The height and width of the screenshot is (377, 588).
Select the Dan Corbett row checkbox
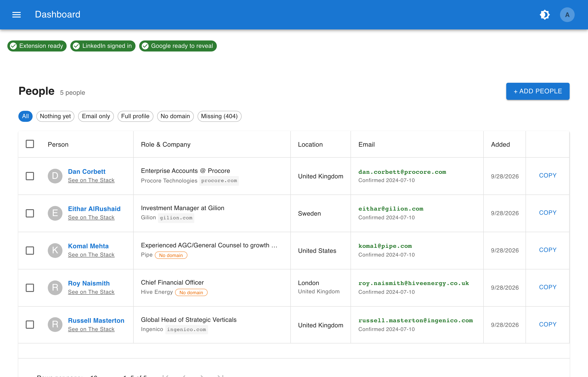(30, 176)
